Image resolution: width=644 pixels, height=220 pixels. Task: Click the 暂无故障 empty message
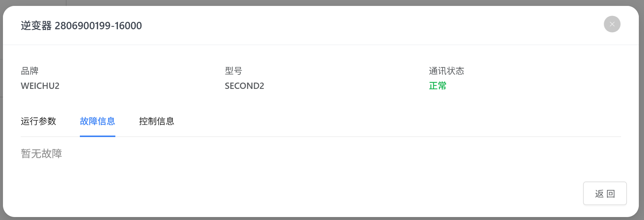point(41,154)
